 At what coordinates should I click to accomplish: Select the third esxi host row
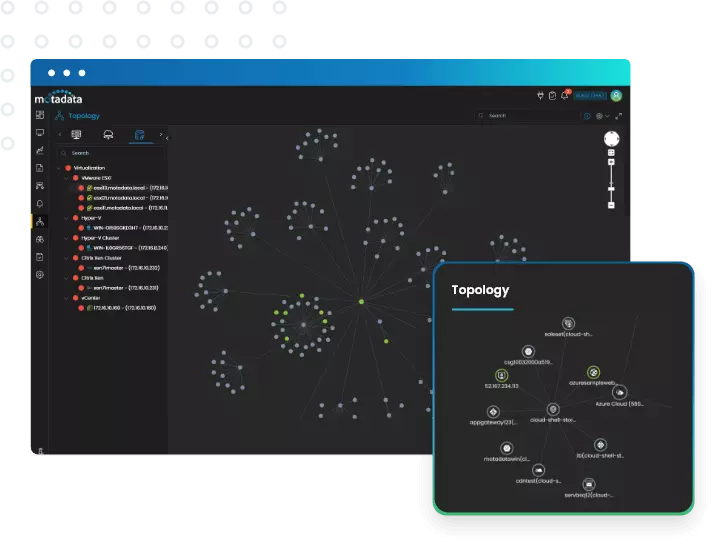[123, 208]
